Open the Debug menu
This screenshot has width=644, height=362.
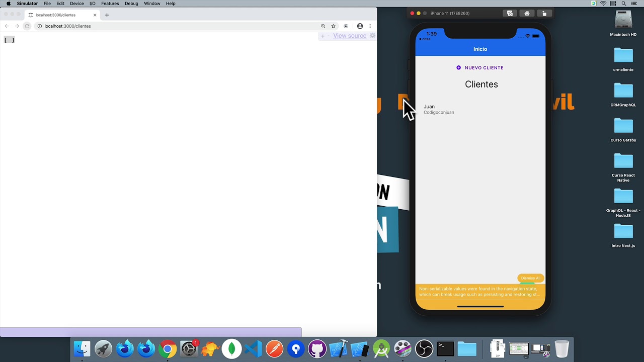pyautogui.click(x=131, y=4)
